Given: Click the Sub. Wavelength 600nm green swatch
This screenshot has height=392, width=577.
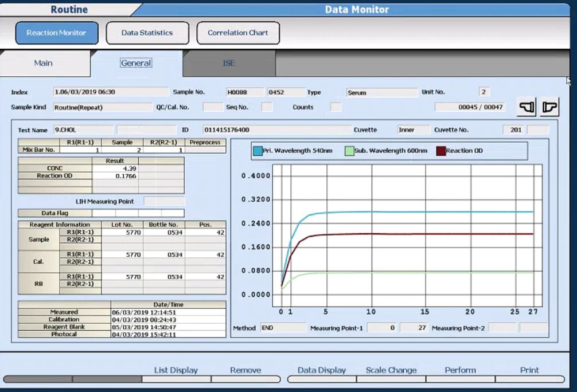Looking at the screenshot, I should (x=349, y=151).
